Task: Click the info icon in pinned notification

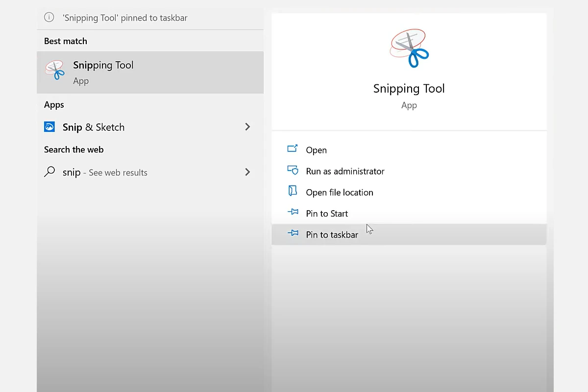Action: (x=49, y=18)
